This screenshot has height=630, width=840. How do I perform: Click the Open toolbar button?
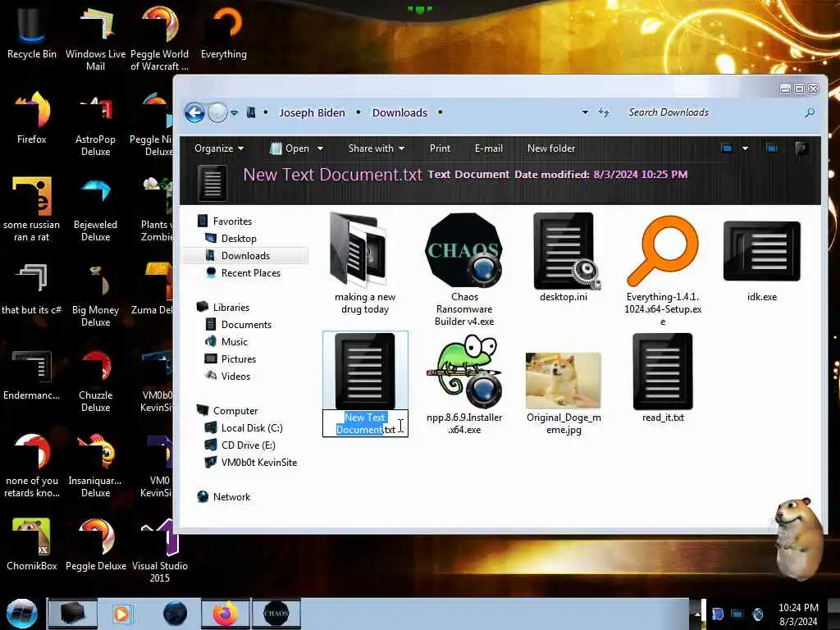290,148
